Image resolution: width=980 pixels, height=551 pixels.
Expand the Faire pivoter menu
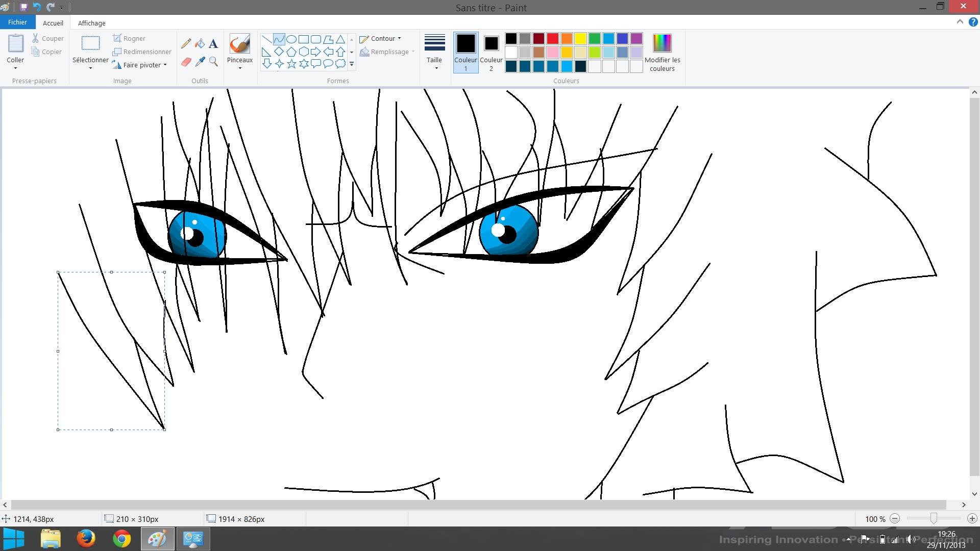(139, 65)
